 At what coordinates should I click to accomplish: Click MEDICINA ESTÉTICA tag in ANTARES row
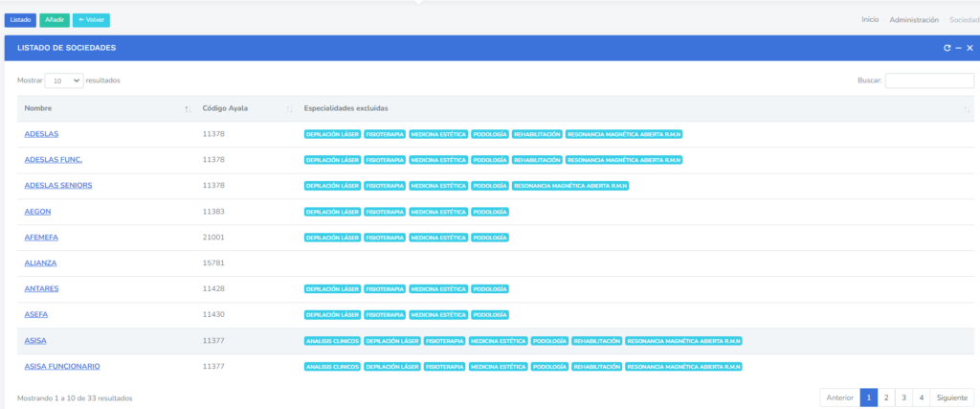(438, 289)
